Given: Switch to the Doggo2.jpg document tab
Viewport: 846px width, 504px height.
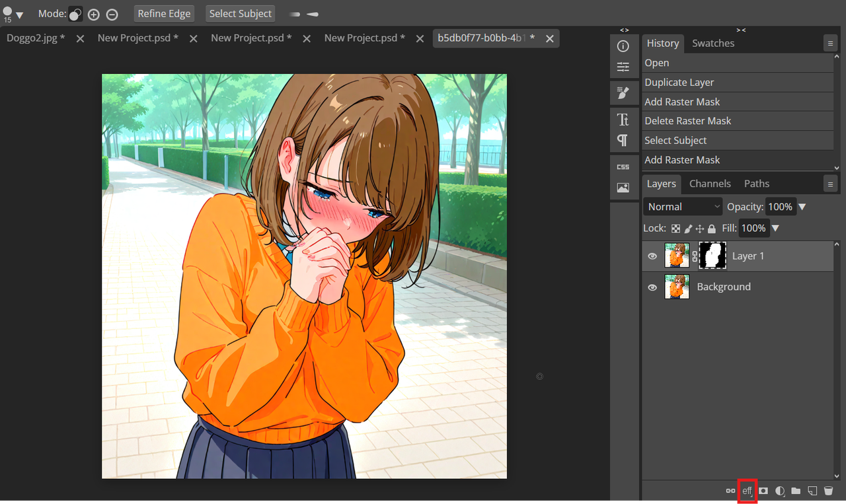Looking at the screenshot, I should [x=36, y=38].
